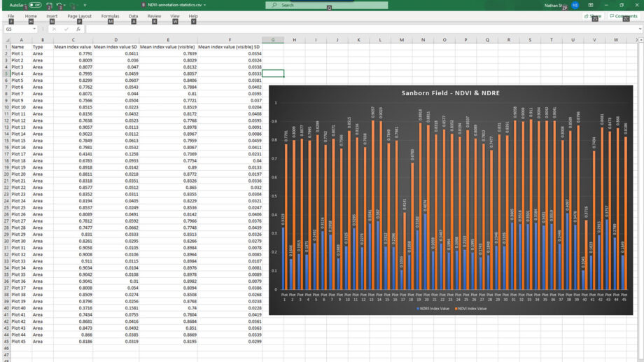The width and height of the screenshot is (644, 362).
Task: Click cell with value 0.9057
Action: click(x=73, y=127)
